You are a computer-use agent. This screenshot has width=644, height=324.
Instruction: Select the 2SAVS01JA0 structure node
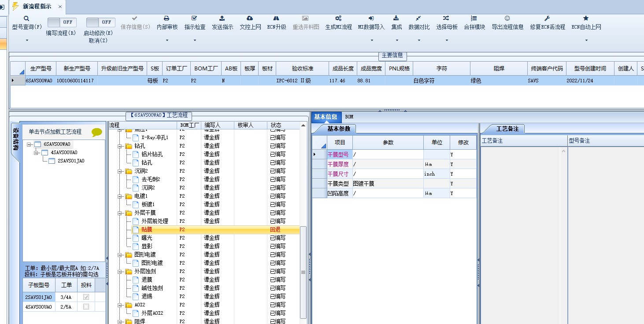(71, 161)
